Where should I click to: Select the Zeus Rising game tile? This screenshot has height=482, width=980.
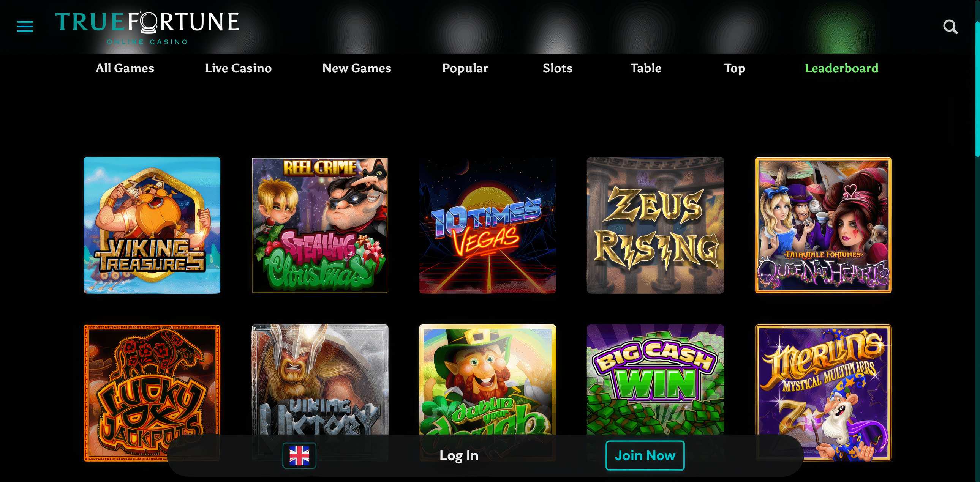[655, 225]
